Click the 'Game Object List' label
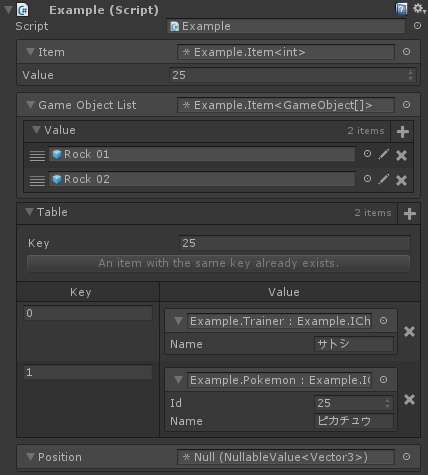 point(87,105)
